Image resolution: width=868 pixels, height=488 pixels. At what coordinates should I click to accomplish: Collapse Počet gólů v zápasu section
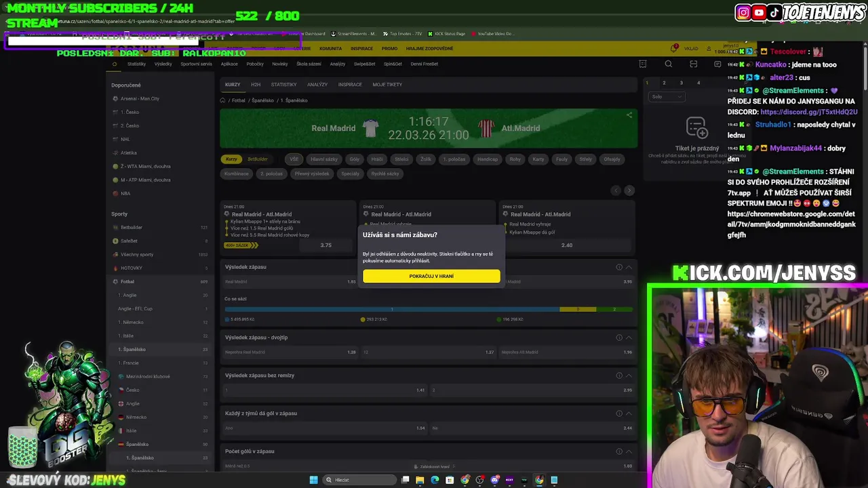tap(629, 451)
